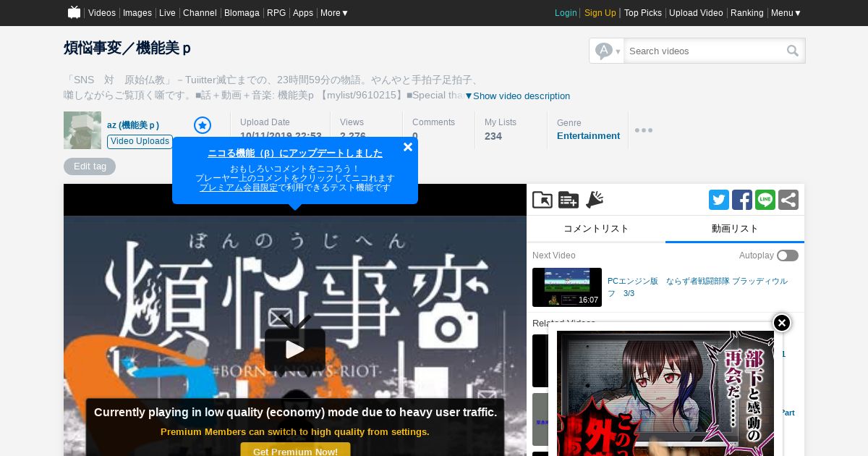
Task: Click the add-to-favorites folder star icon
Action: [542, 200]
